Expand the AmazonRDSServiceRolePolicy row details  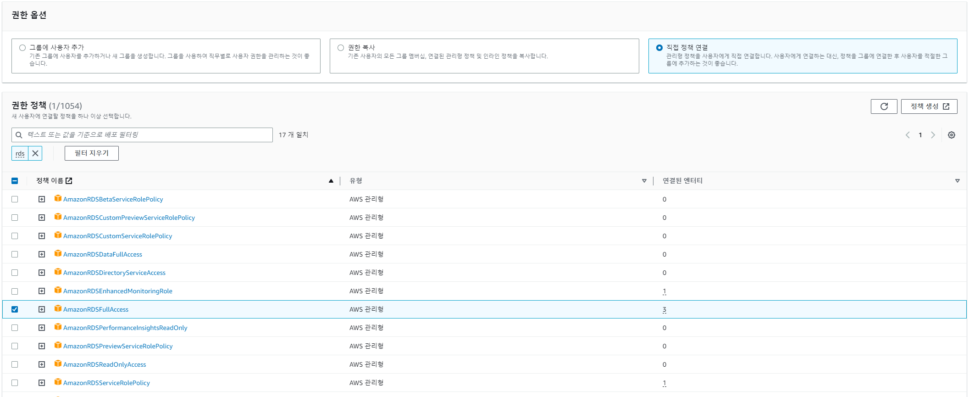coord(42,383)
